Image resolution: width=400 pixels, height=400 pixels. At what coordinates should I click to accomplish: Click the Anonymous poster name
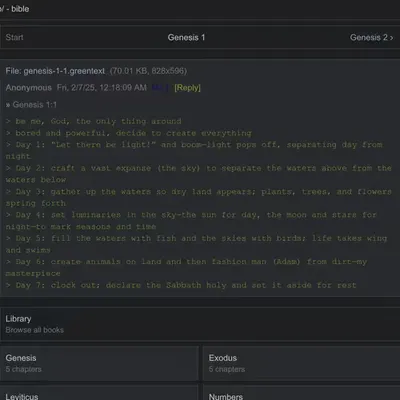(x=28, y=88)
